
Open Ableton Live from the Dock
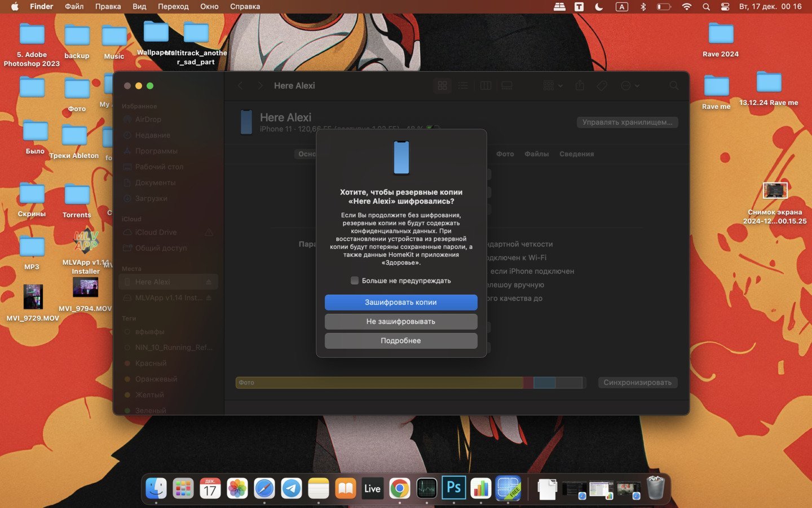point(372,489)
